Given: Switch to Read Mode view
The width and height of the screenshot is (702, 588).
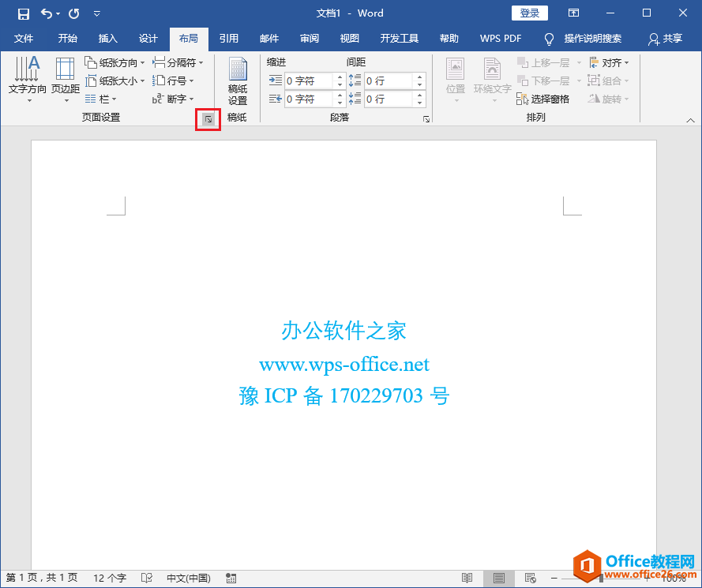Looking at the screenshot, I should [x=467, y=578].
